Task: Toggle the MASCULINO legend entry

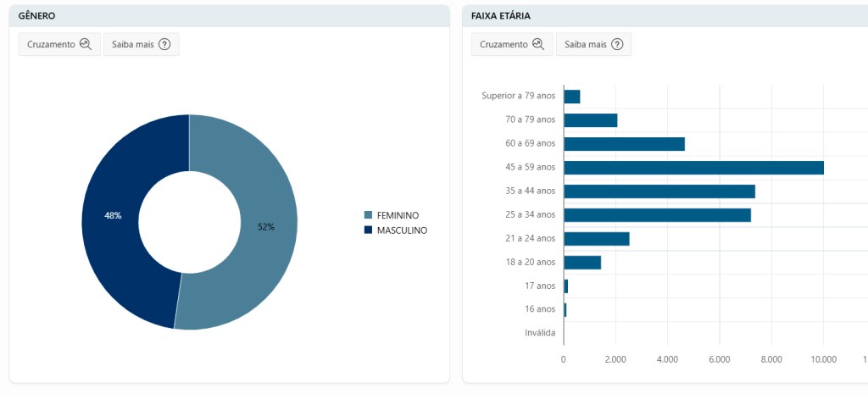Action: tap(395, 230)
